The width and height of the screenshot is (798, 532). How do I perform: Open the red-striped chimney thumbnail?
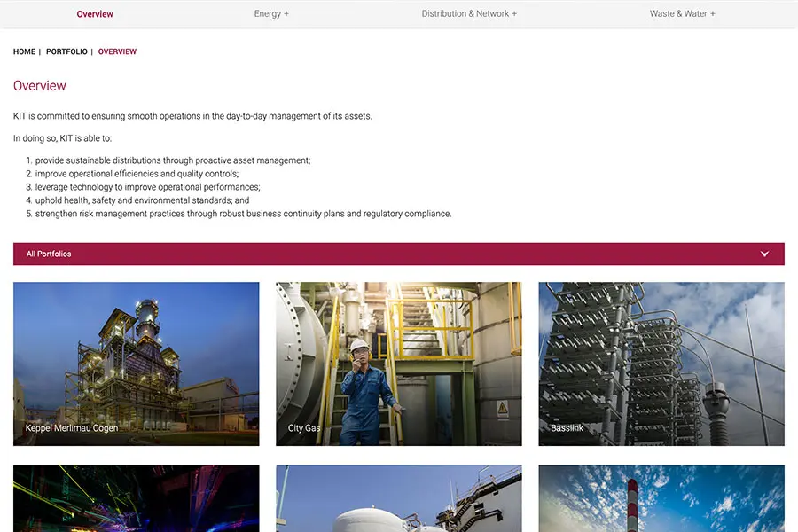(661, 498)
